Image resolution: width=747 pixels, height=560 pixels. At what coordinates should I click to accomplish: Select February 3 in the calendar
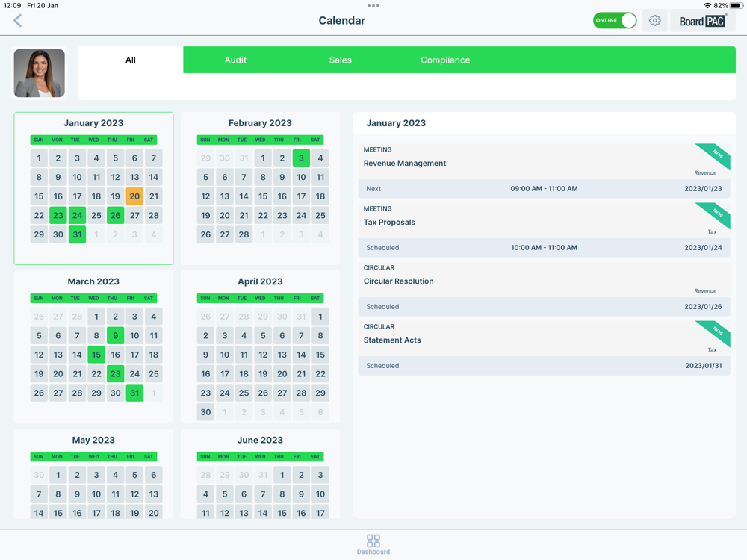click(301, 158)
